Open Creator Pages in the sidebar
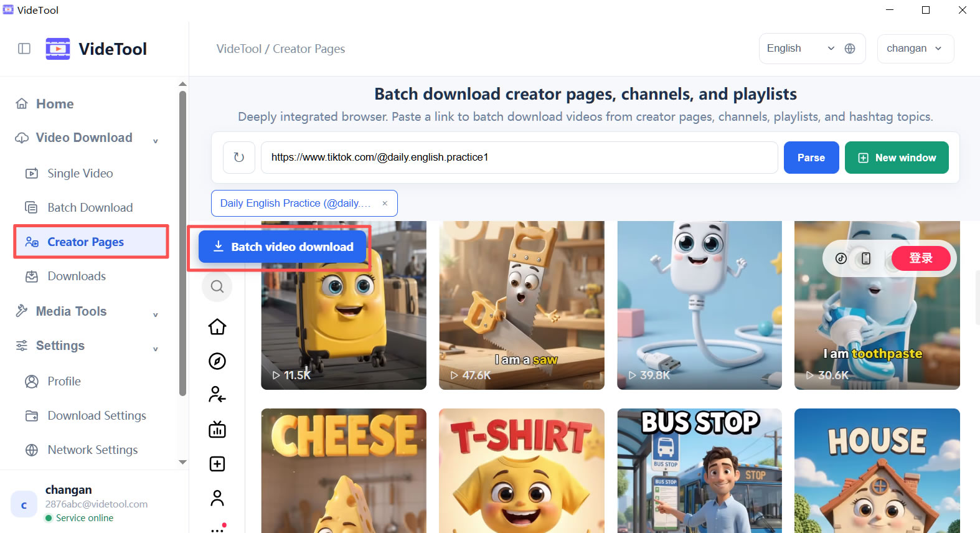This screenshot has height=533, width=980. coord(91,242)
